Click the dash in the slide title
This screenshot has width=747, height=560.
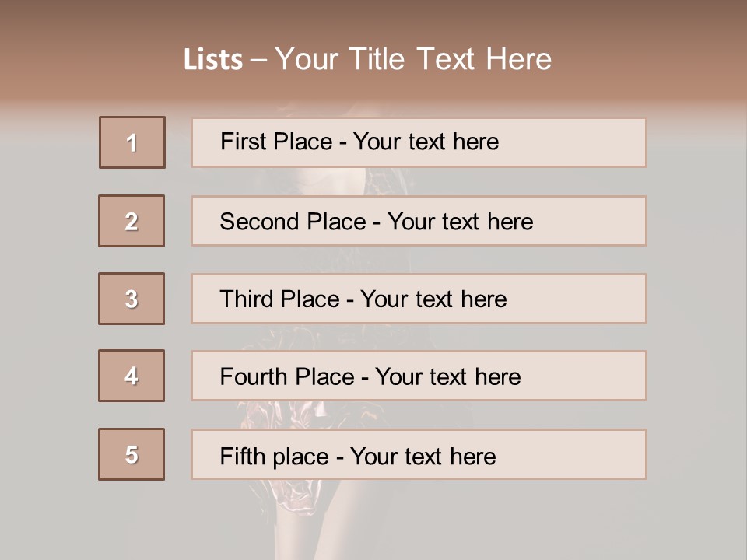click(x=259, y=59)
